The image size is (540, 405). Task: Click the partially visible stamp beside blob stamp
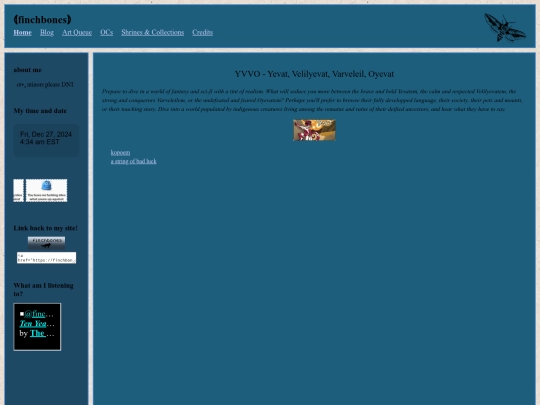tap(18, 190)
